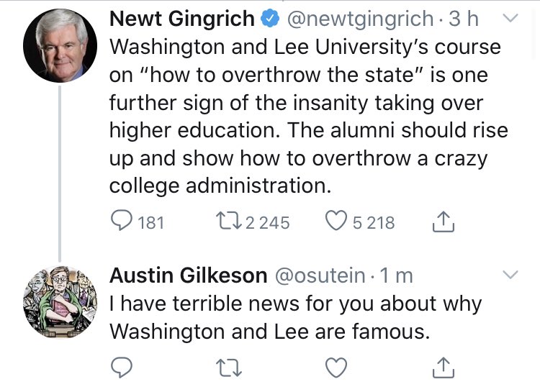
Task: Open the options chevron on Gilkeson's tweet
Action: point(510,274)
